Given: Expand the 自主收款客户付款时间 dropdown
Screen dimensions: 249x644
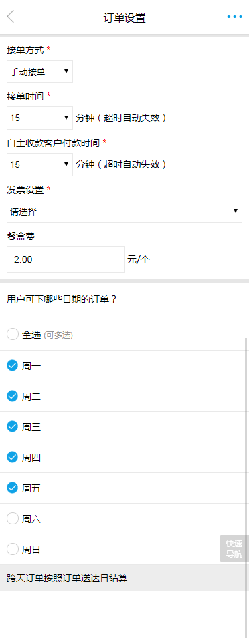Looking at the screenshot, I should (x=40, y=165).
